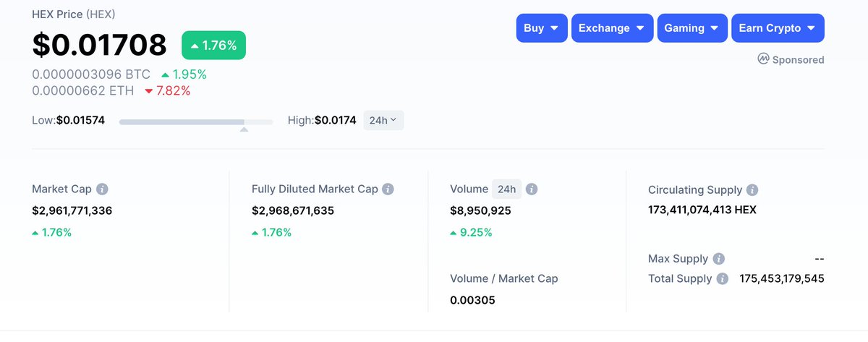
Task: Click the 0.00305 Volume / Market Cap value
Action: [x=472, y=300]
